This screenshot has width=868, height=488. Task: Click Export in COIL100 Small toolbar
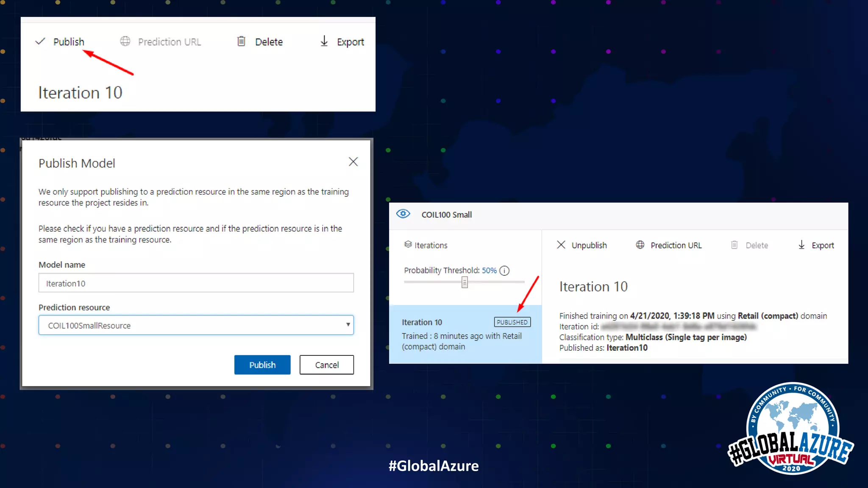(822, 245)
